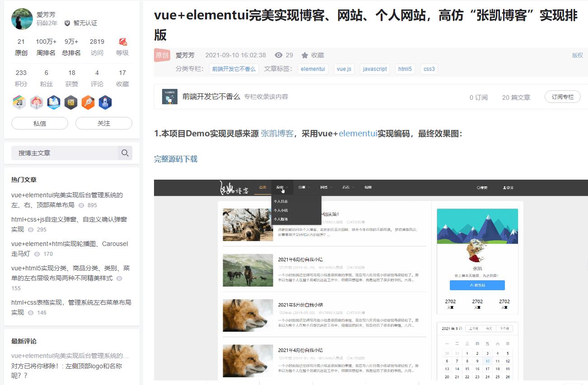This screenshot has height=385, width=588.
Task: Click the blue rocket achievement badge
Action: click(x=105, y=102)
